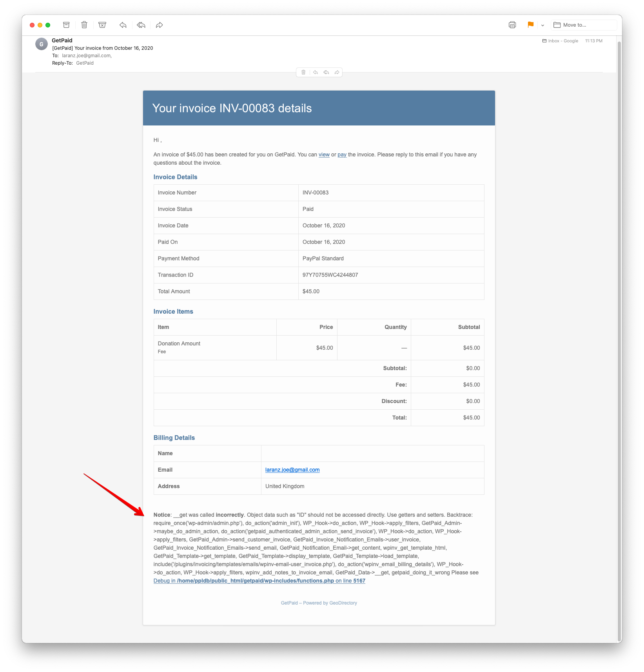Select the reply icon in the floating toolbar
644x672 pixels.
(x=316, y=72)
